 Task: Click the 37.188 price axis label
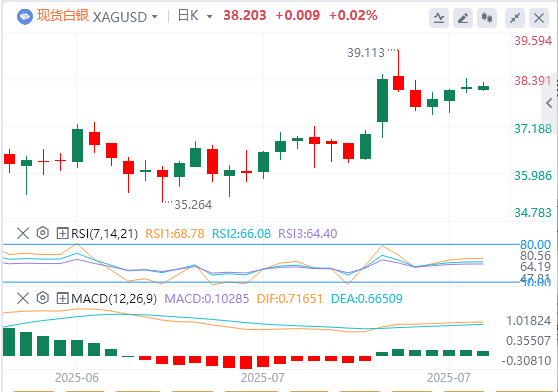[533, 128]
